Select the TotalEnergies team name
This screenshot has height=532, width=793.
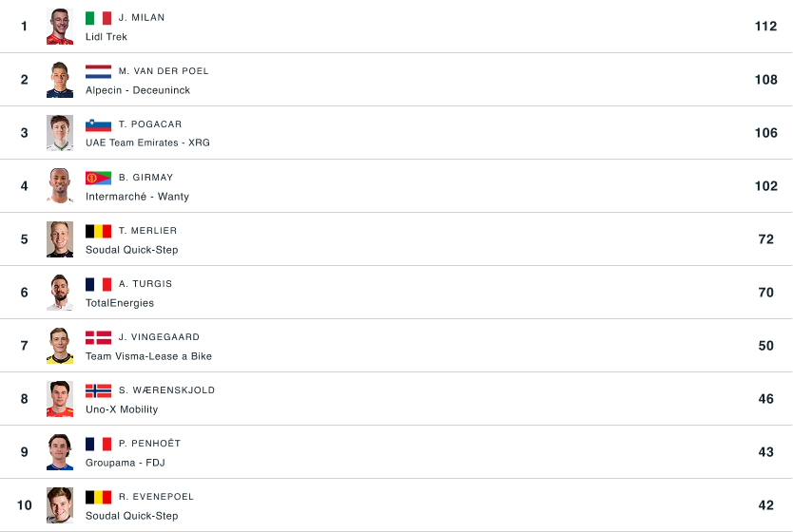tap(120, 303)
